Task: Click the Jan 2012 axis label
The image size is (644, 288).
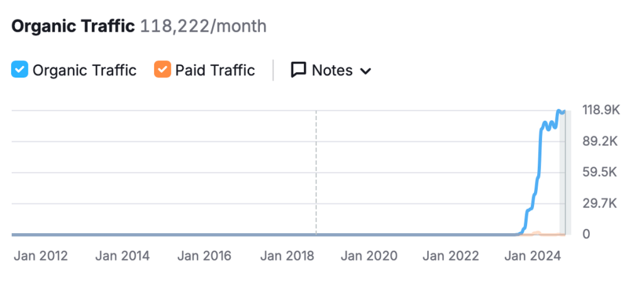Action: point(40,256)
